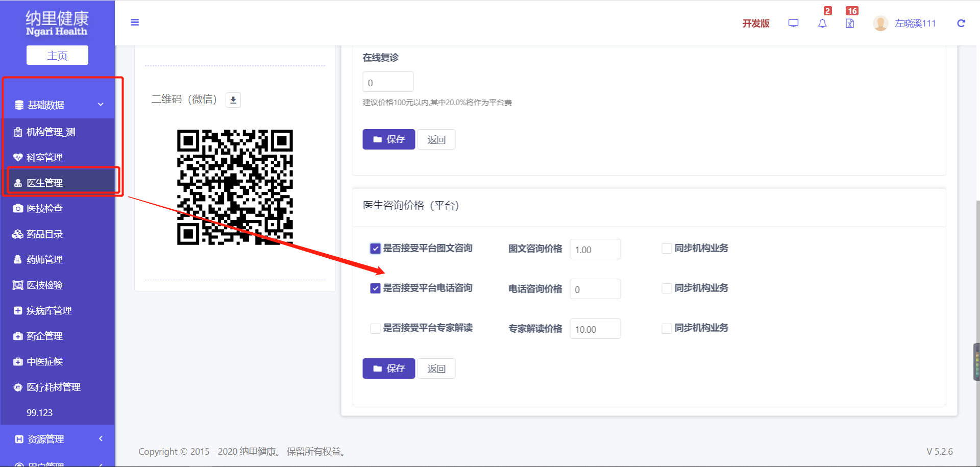Click the 医疗耗材管理 icon
Screen dimensions: 980x467
tap(18, 387)
